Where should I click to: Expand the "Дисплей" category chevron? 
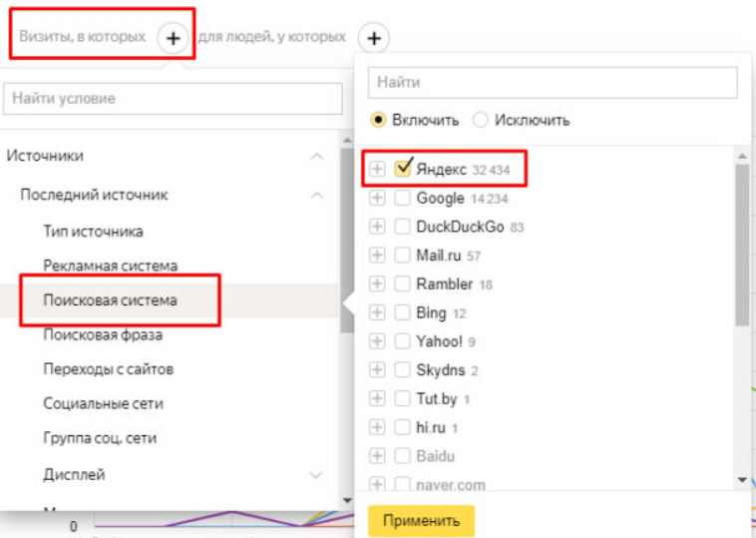tap(317, 473)
